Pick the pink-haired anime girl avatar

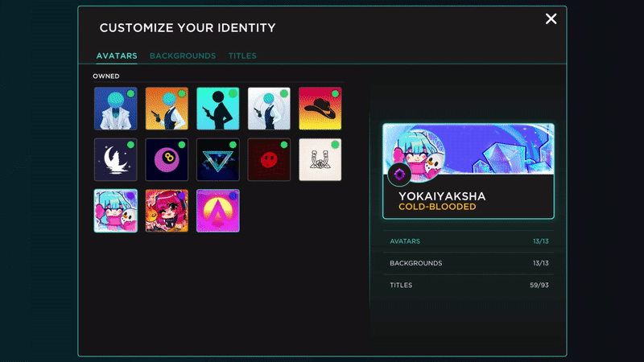tap(167, 211)
